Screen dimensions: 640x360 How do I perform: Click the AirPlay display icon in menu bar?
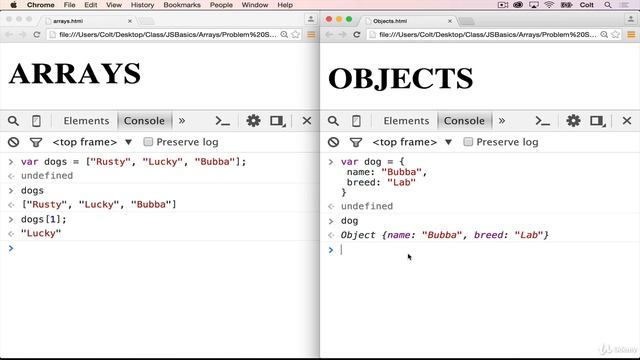coord(533,5)
